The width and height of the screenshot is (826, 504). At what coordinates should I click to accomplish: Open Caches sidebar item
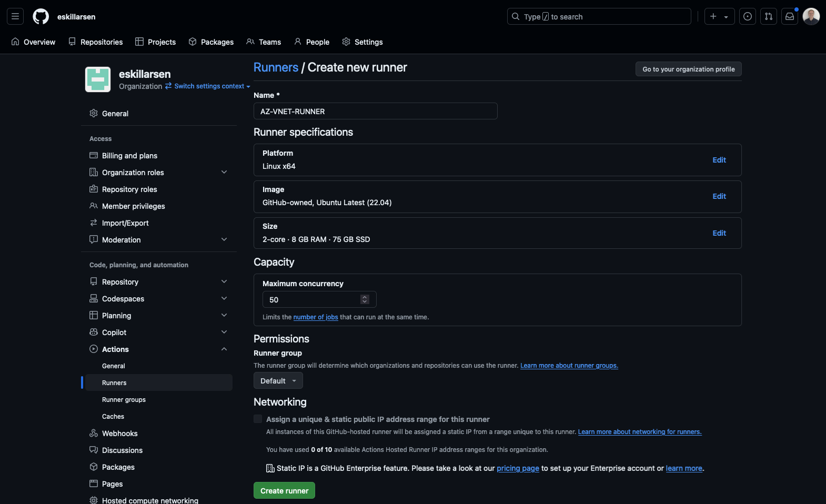tap(159, 416)
